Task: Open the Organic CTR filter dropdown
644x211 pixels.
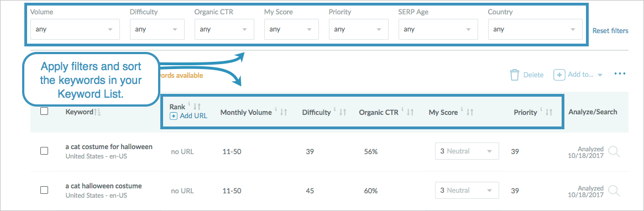Action: 224,29
